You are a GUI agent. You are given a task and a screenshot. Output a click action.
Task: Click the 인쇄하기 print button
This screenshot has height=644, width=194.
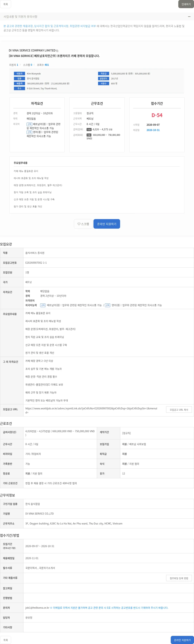click(186, 4)
